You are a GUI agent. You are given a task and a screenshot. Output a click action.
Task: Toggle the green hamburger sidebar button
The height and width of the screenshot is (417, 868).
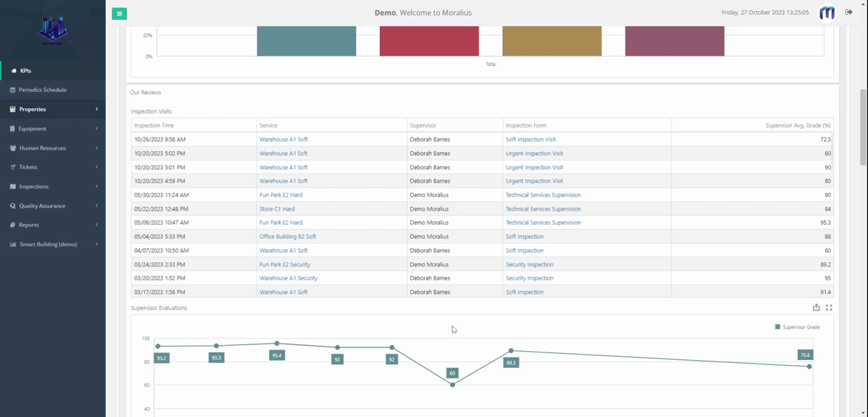tap(119, 13)
